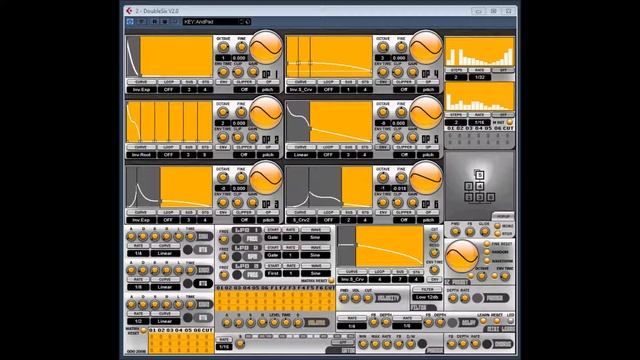This screenshot has width=640, height=360.
Task: Open LFO 3 start dropdown showing First
Action: point(273,273)
